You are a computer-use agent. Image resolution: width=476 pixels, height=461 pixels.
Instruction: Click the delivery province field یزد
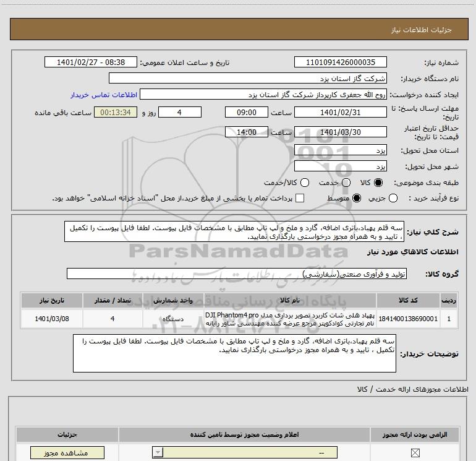pos(340,150)
